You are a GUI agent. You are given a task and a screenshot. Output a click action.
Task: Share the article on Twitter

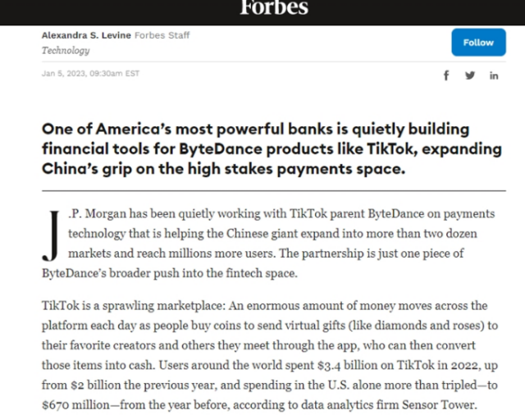click(470, 75)
